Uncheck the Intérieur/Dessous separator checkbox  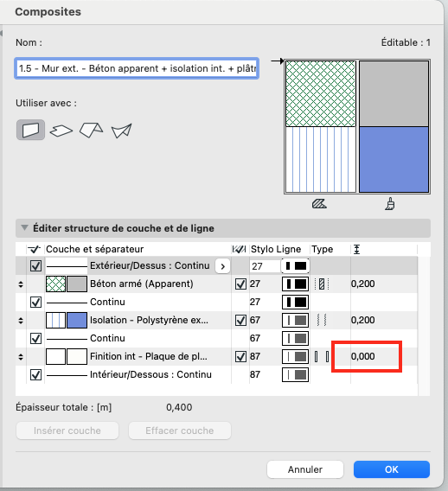[35, 375]
